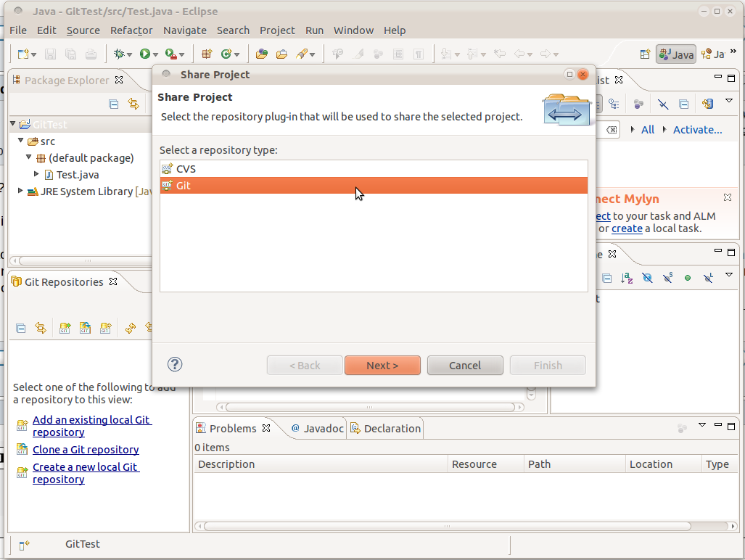Toggle Link with Selection in Git Repositories

point(41,328)
